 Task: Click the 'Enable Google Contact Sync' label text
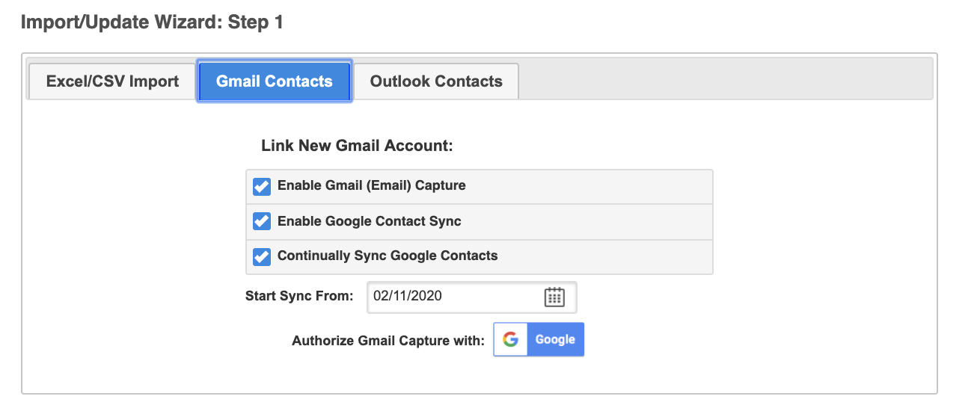click(369, 221)
